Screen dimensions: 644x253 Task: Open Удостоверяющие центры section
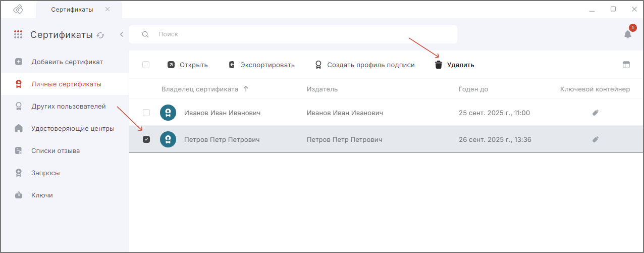[65, 128]
